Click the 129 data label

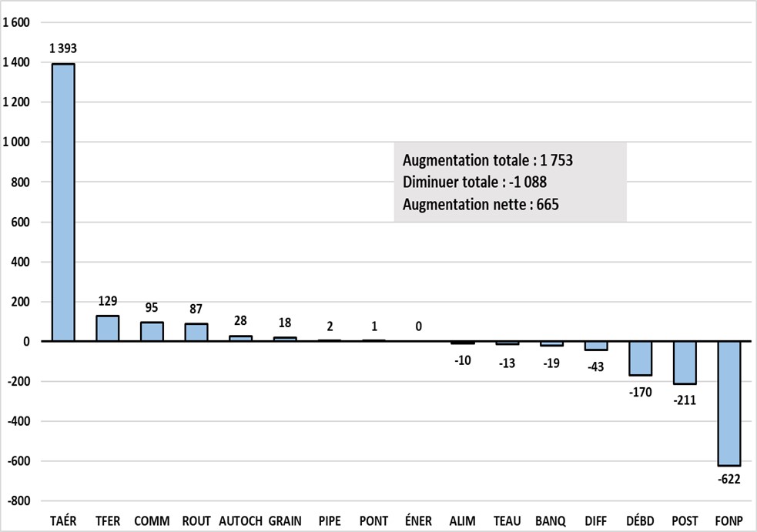pyautogui.click(x=108, y=300)
